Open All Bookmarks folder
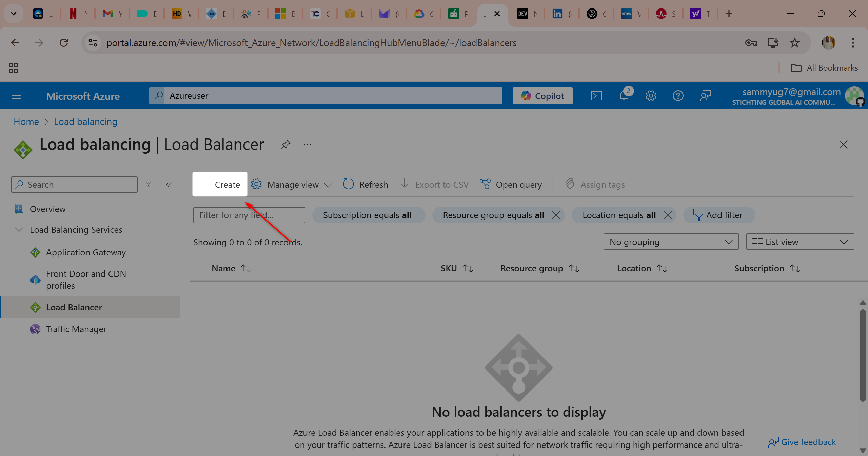The image size is (868, 456). point(824,68)
